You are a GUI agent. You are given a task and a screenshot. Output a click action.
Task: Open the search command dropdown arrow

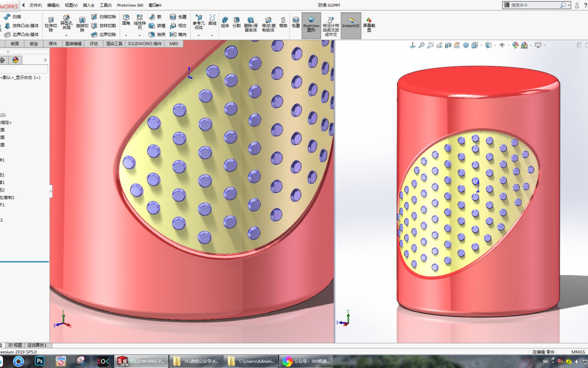(569, 5)
